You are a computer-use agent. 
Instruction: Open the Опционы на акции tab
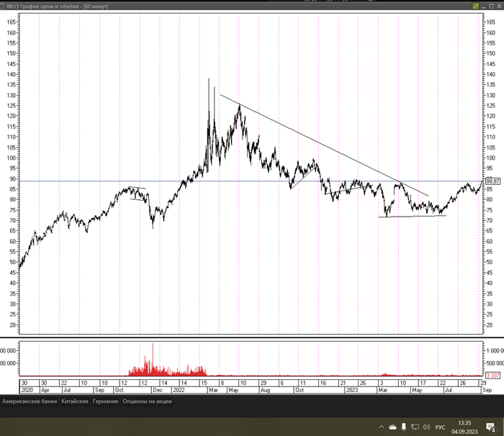pyautogui.click(x=147, y=401)
